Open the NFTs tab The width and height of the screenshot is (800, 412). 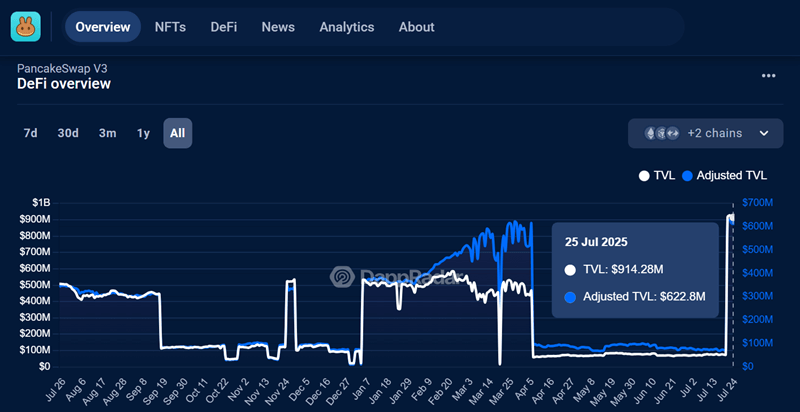[x=170, y=27]
